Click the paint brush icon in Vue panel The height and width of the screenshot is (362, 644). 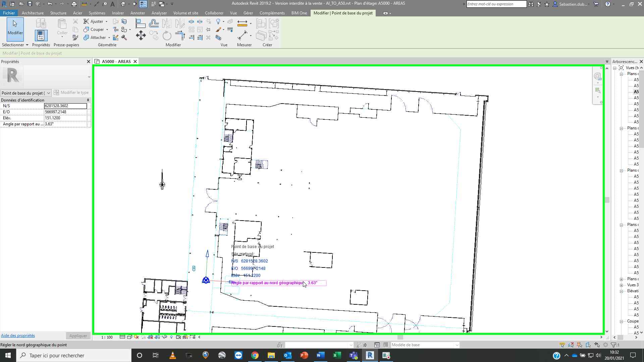tap(218, 29)
